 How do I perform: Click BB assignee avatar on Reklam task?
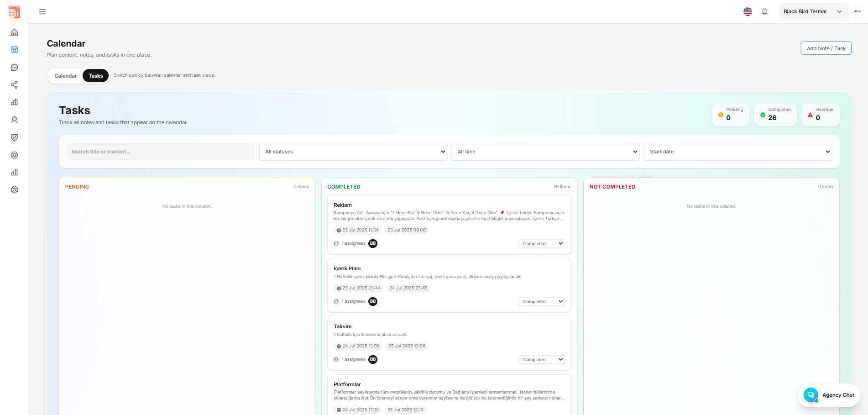pyautogui.click(x=373, y=243)
